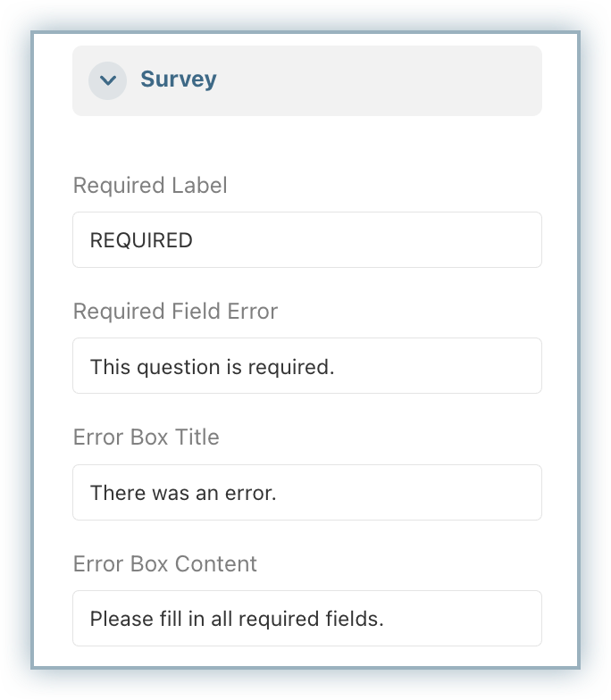Screen dimensions: 611x700
Task: Click the "Error Box Title" field caption
Action: [146, 437]
